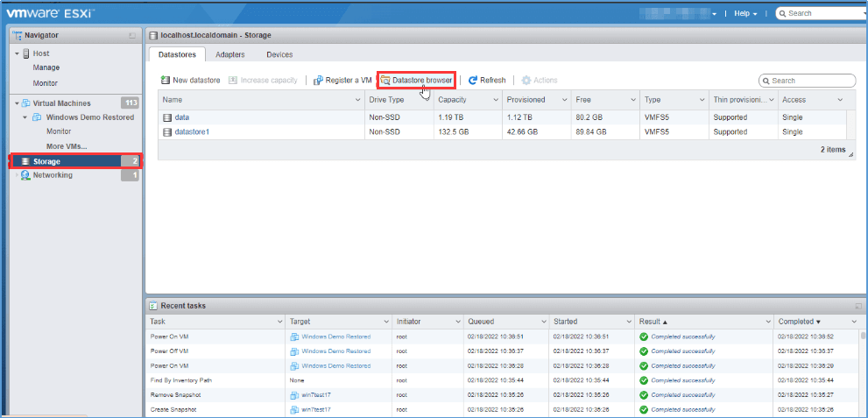The image size is (868, 418).
Task: Collapse the Virtual Machines tree node
Action: (16, 103)
